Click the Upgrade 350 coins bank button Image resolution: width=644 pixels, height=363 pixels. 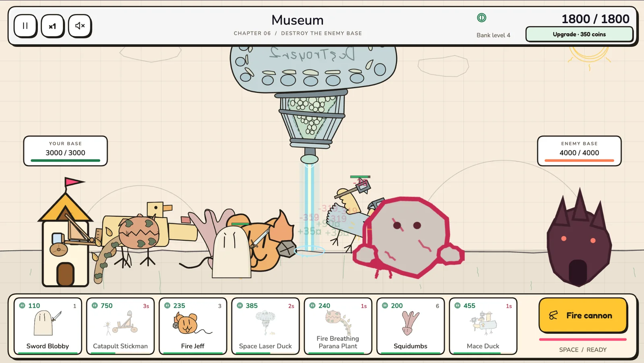(x=579, y=34)
